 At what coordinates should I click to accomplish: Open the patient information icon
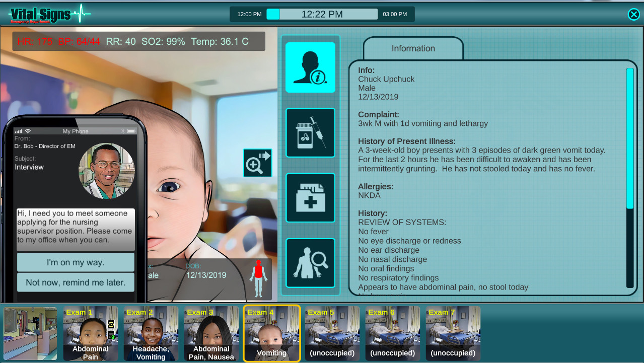pyautogui.click(x=310, y=67)
